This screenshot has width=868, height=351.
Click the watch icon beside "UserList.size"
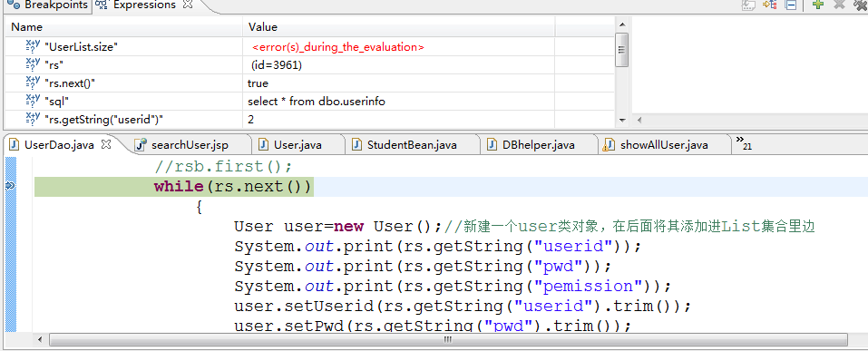(33, 46)
